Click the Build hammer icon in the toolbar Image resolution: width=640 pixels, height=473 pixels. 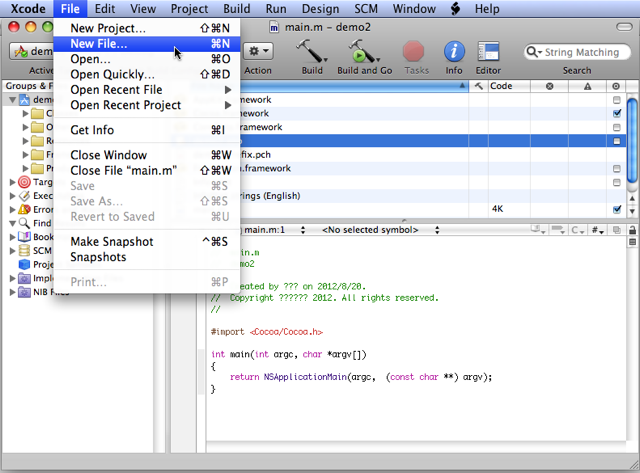coord(311,51)
